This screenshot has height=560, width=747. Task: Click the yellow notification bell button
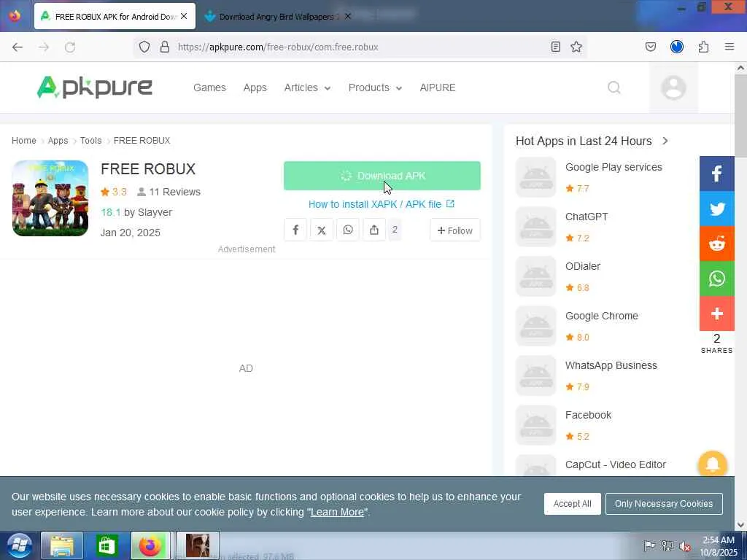click(x=712, y=464)
